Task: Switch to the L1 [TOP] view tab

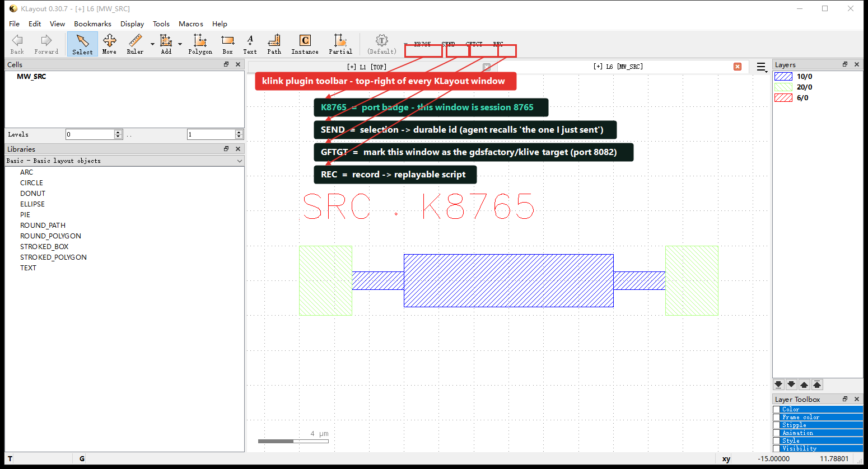Action: pyautogui.click(x=367, y=67)
